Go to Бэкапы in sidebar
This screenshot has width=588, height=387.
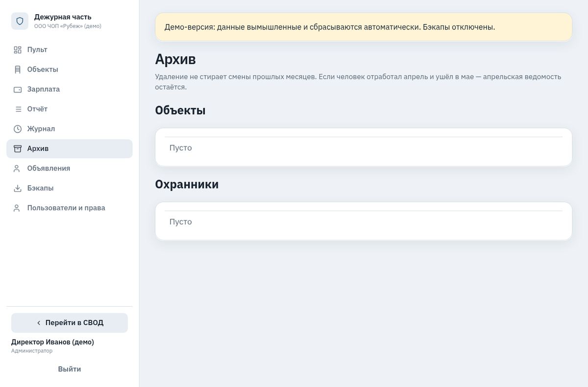tap(70, 188)
